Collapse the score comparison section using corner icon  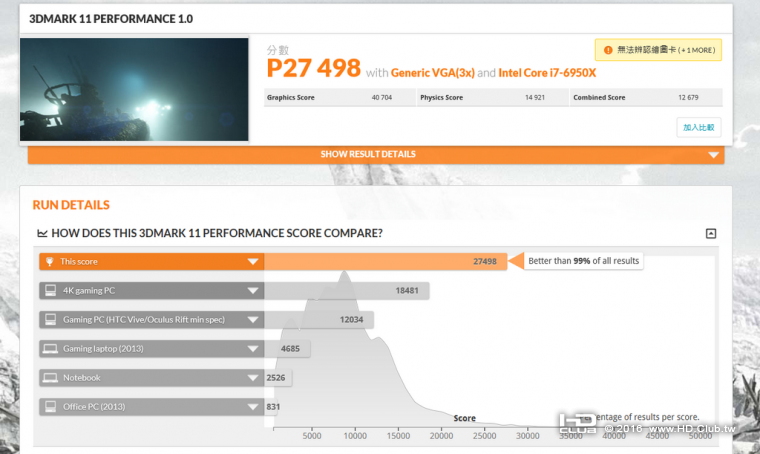point(711,234)
